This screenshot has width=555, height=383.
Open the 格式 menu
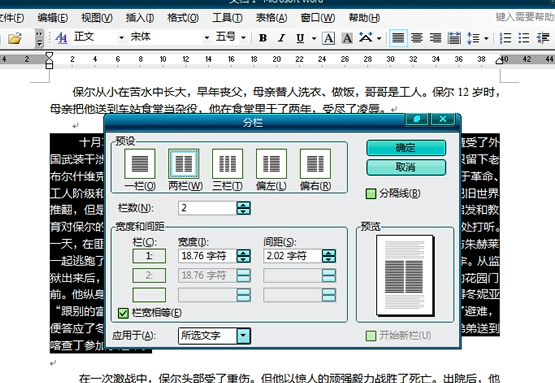183,18
